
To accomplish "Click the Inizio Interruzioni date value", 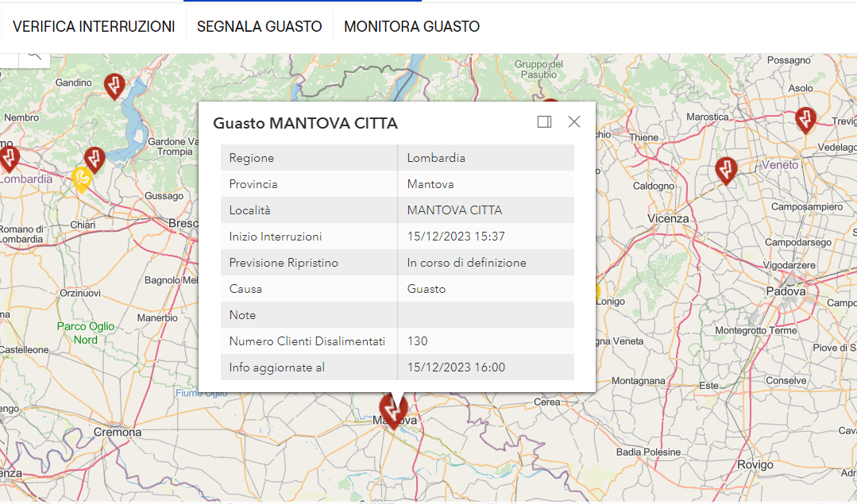I will 456,237.
